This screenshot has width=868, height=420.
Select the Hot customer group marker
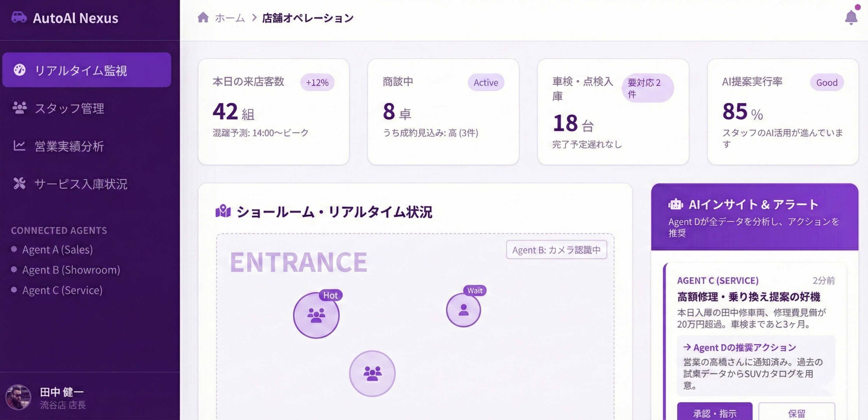(316, 315)
